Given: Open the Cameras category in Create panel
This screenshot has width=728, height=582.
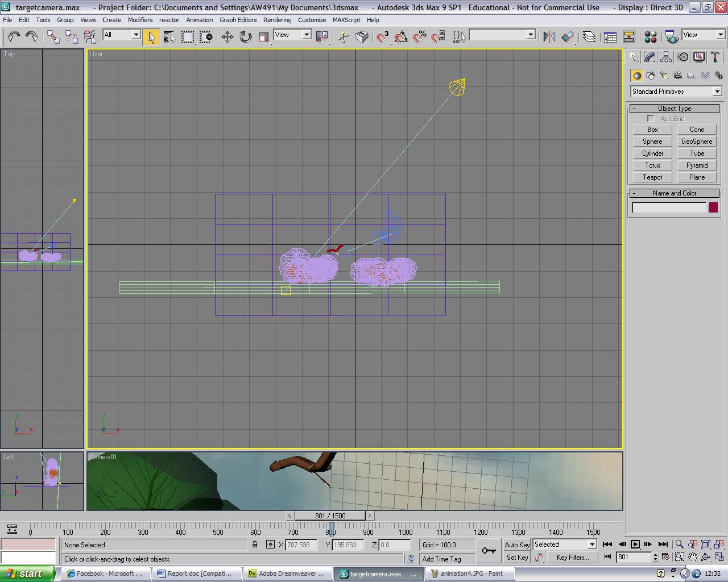Looking at the screenshot, I should pos(677,75).
